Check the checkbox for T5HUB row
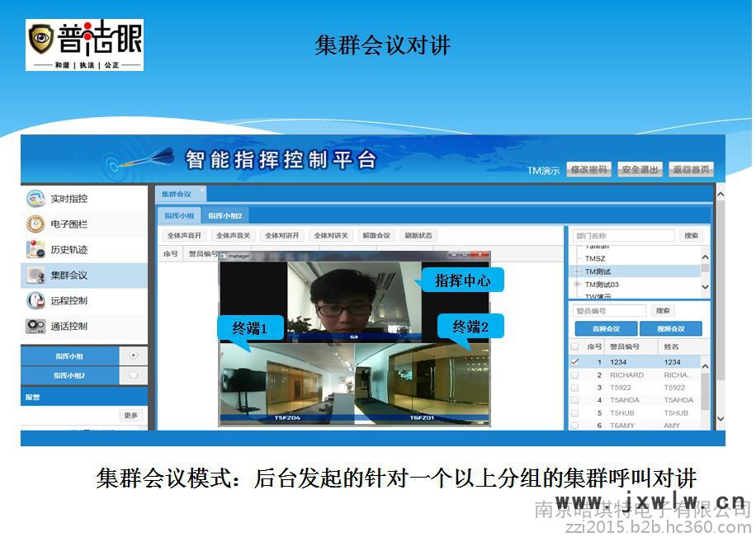This screenshot has width=756, height=537. coord(575,413)
